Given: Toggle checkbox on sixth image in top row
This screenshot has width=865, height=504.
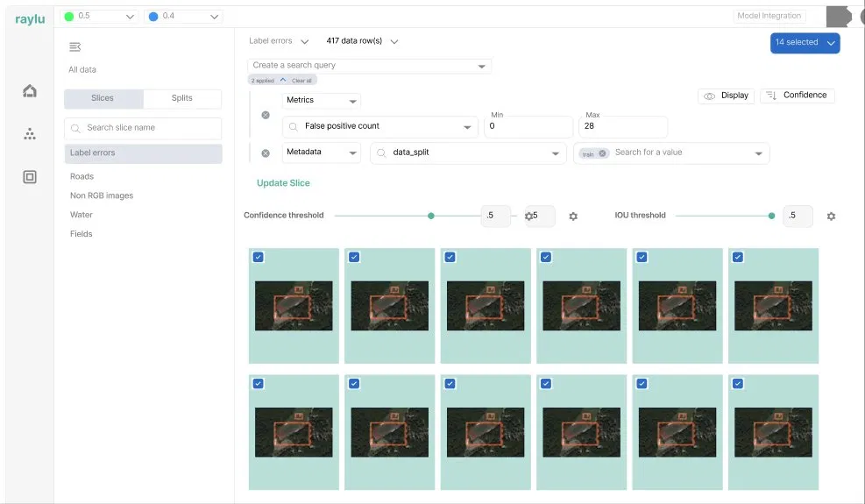Looking at the screenshot, I should coord(738,257).
